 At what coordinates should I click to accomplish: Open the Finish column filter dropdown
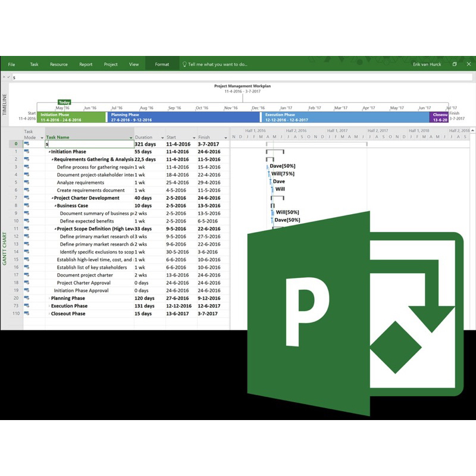coord(226,138)
